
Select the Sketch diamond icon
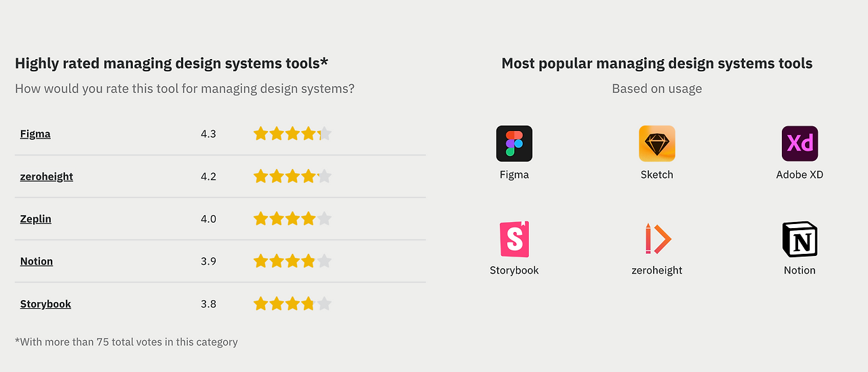point(656,143)
